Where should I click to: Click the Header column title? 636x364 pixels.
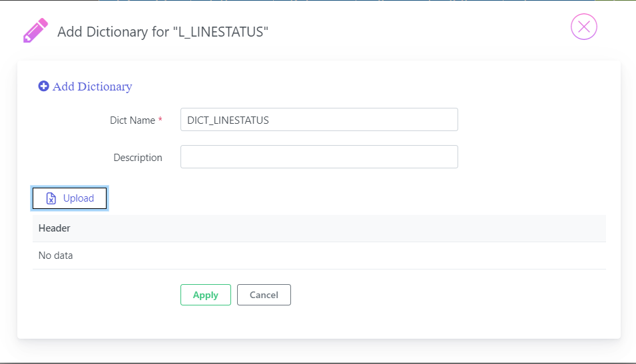coord(55,228)
